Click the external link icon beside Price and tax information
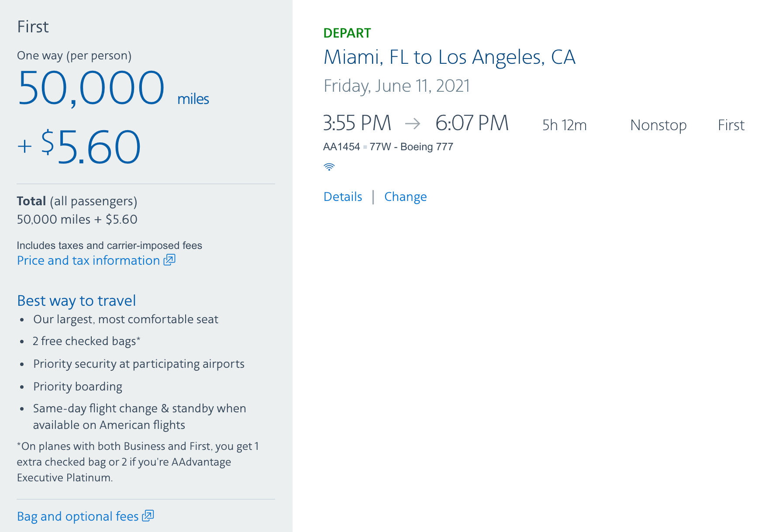Viewport: 765px width, 532px height. (169, 260)
